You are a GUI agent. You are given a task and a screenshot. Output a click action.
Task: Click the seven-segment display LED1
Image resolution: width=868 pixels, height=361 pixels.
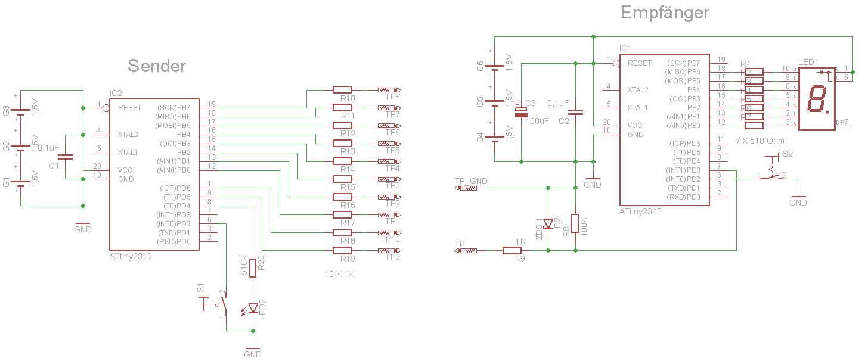pos(817,98)
